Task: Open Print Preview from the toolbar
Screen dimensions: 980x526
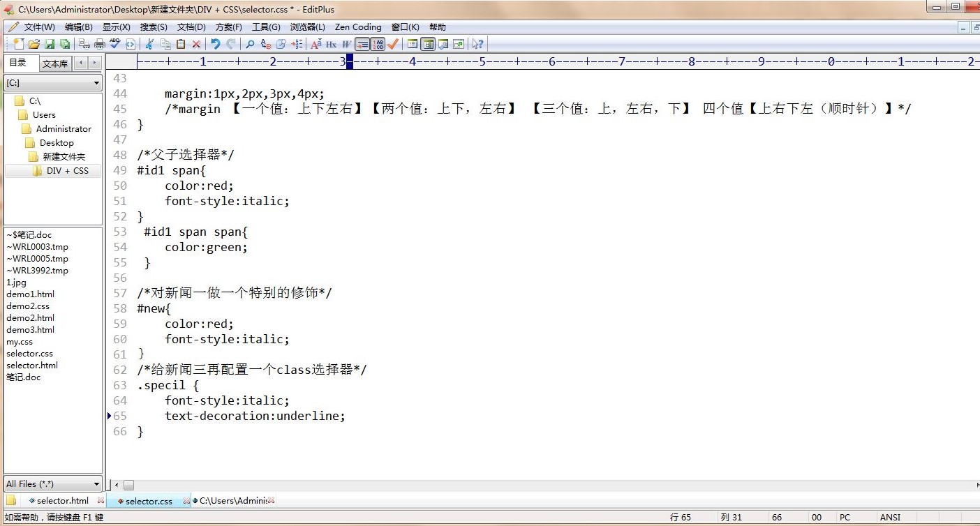Action: coord(84,44)
